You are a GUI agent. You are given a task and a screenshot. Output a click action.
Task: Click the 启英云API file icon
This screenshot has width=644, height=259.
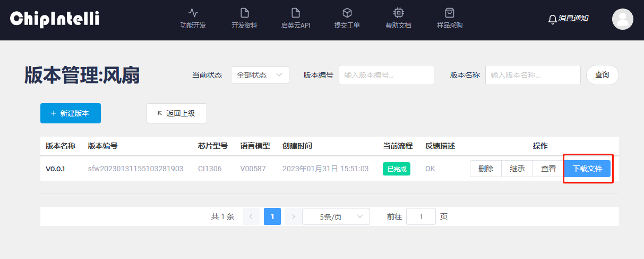pos(296,13)
